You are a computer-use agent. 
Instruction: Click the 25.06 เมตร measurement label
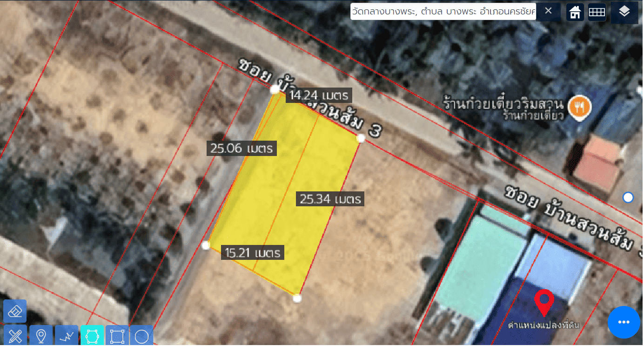click(x=242, y=149)
